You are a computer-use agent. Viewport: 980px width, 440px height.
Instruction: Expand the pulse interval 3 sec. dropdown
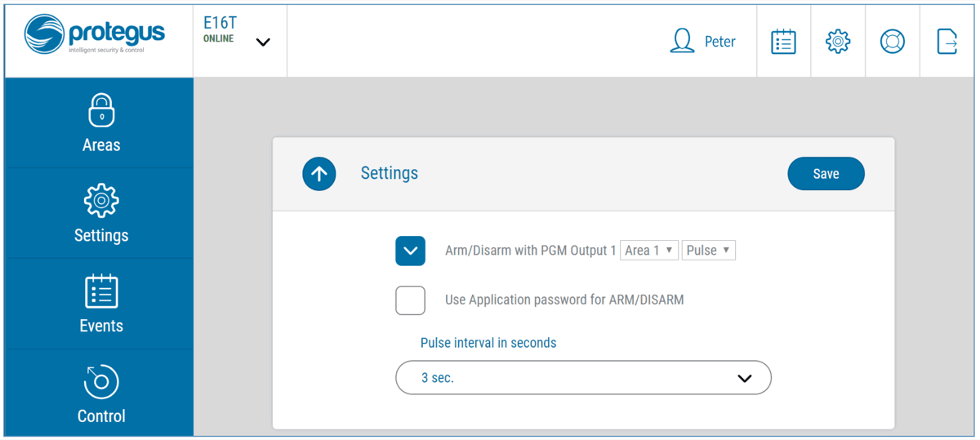coord(583,378)
